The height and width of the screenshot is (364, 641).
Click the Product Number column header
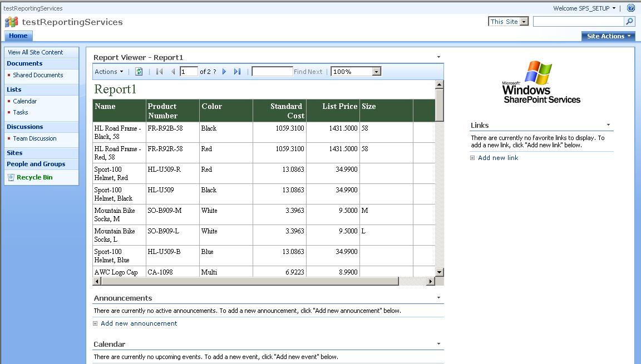[x=172, y=111]
